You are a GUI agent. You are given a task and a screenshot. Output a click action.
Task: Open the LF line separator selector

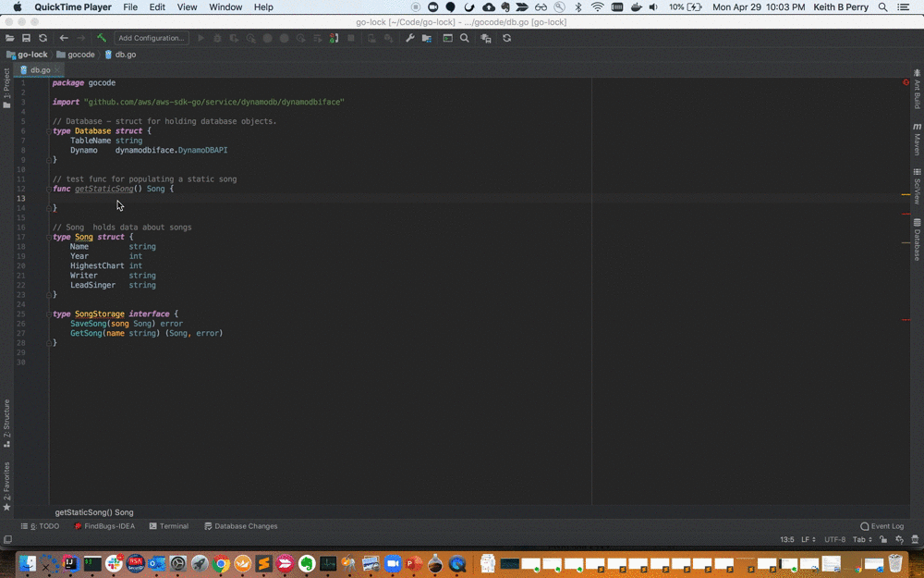(x=808, y=539)
